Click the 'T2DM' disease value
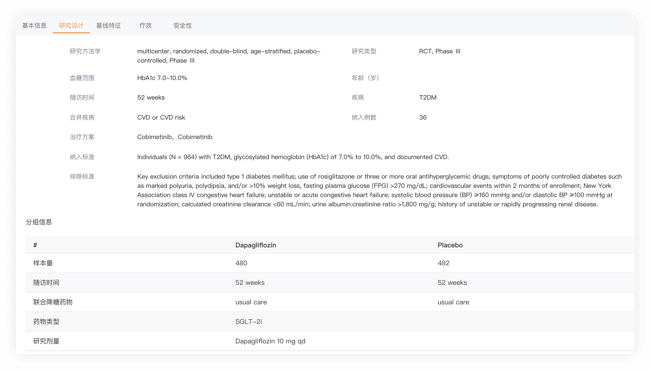 (428, 97)
